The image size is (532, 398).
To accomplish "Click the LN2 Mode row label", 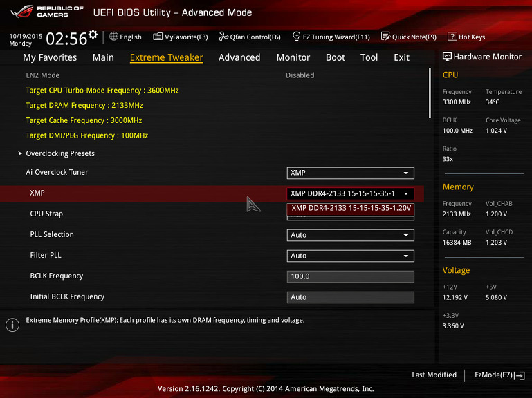I will (x=43, y=75).
